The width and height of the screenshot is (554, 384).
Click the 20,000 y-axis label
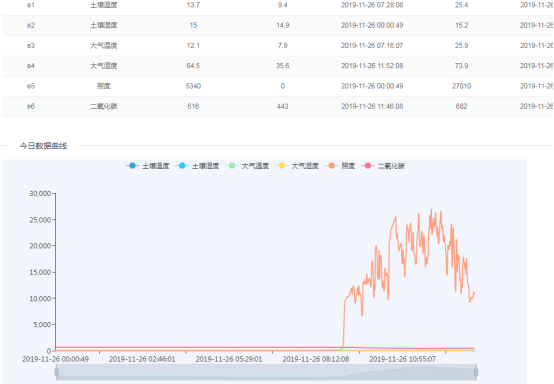40,246
